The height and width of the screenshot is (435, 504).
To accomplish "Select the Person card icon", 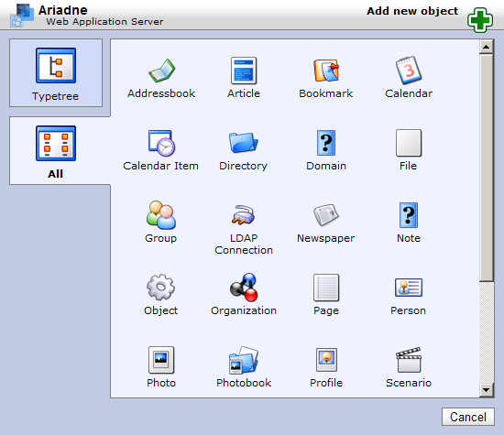I will 408,288.
